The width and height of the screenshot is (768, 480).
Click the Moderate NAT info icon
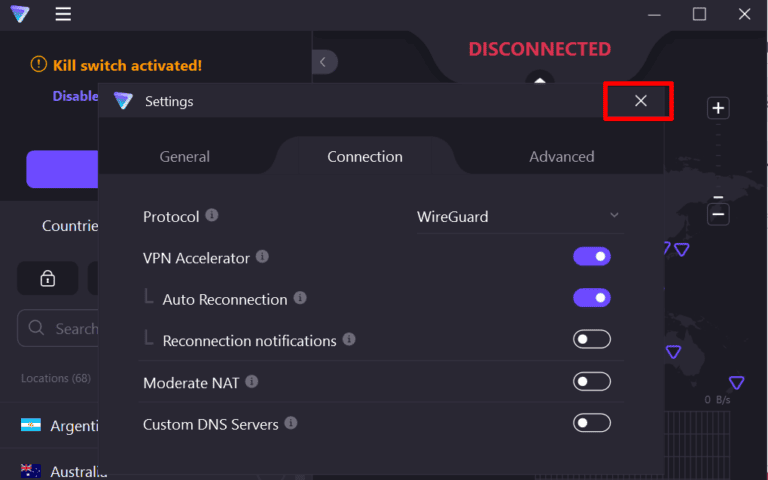tap(252, 381)
